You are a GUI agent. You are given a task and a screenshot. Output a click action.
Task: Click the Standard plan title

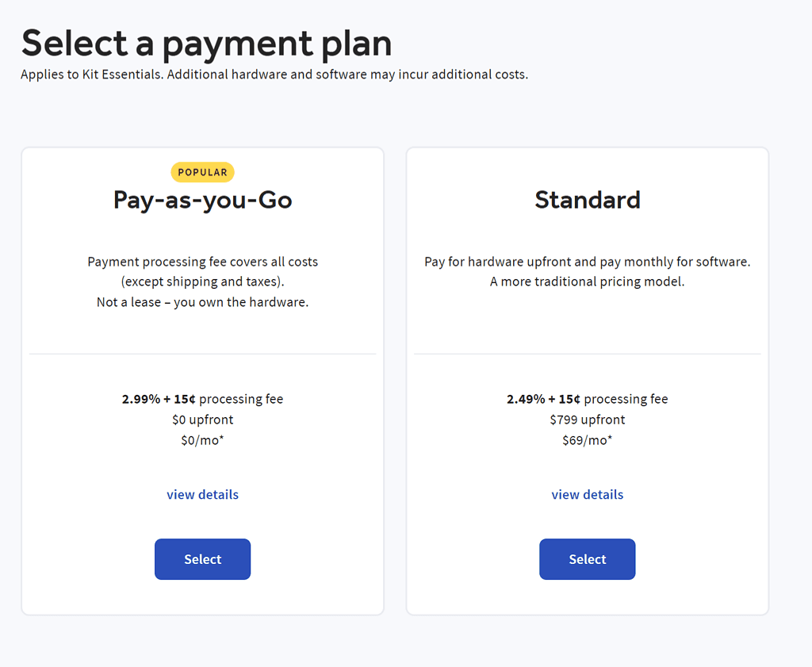tap(587, 200)
